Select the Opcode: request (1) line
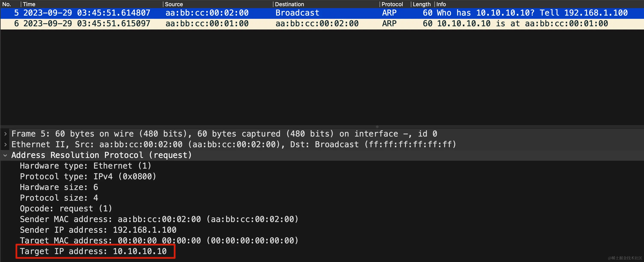The height and width of the screenshot is (262, 644). pyautogui.click(x=66, y=208)
